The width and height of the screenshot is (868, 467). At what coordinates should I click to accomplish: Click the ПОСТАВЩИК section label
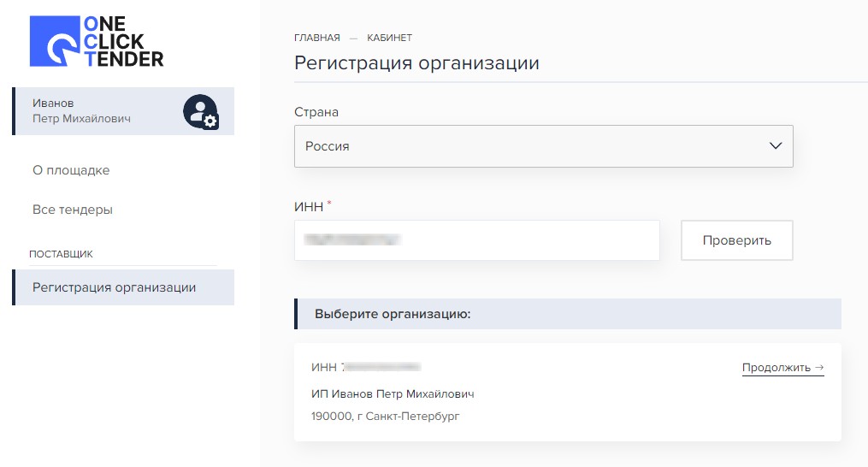(x=61, y=254)
